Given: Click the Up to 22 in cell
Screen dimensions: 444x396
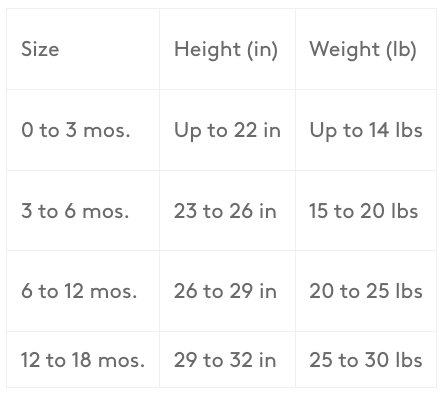Looking at the screenshot, I should pos(227,130).
